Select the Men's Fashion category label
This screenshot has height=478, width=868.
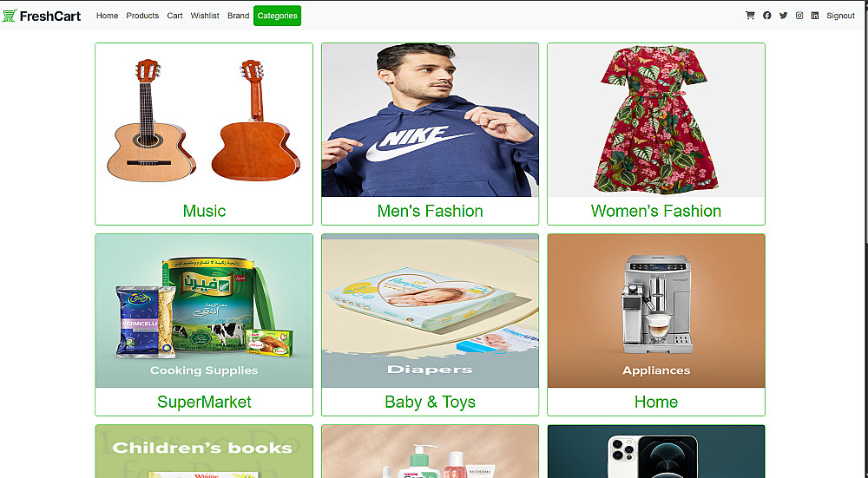point(431,211)
